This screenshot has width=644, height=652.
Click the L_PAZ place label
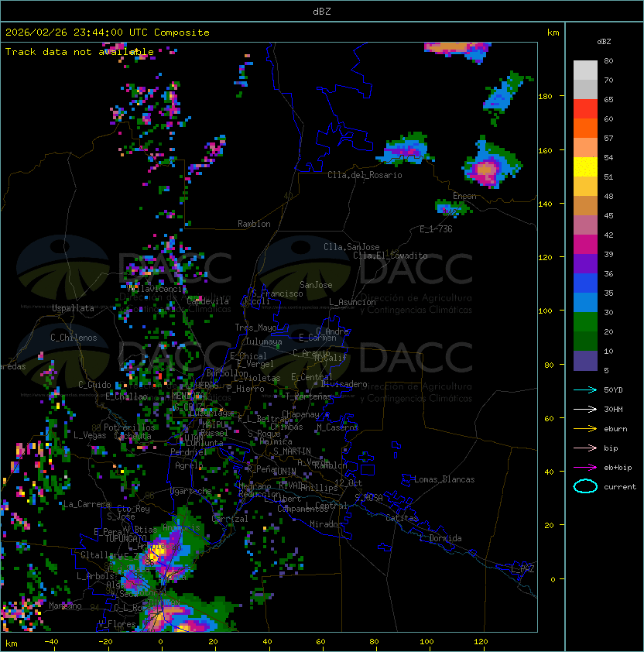pos(522,568)
